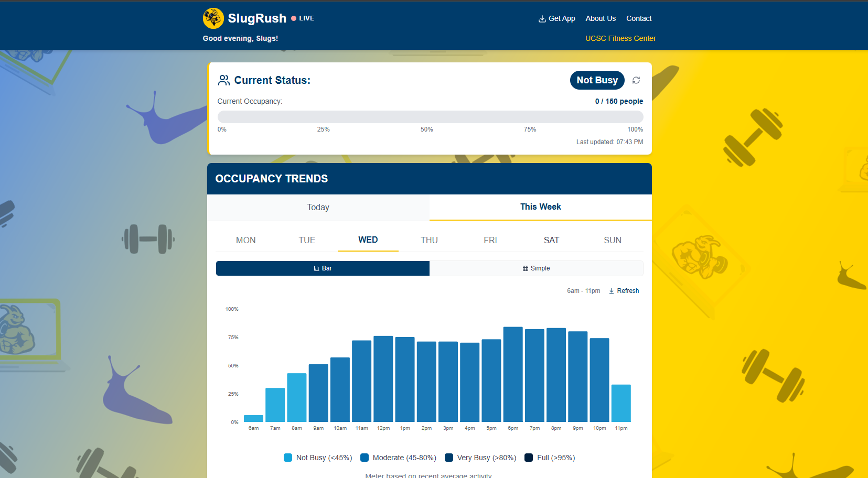Click the Moderate legend color swatch
This screenshot has height=478, width=868.
pos(365,458)
